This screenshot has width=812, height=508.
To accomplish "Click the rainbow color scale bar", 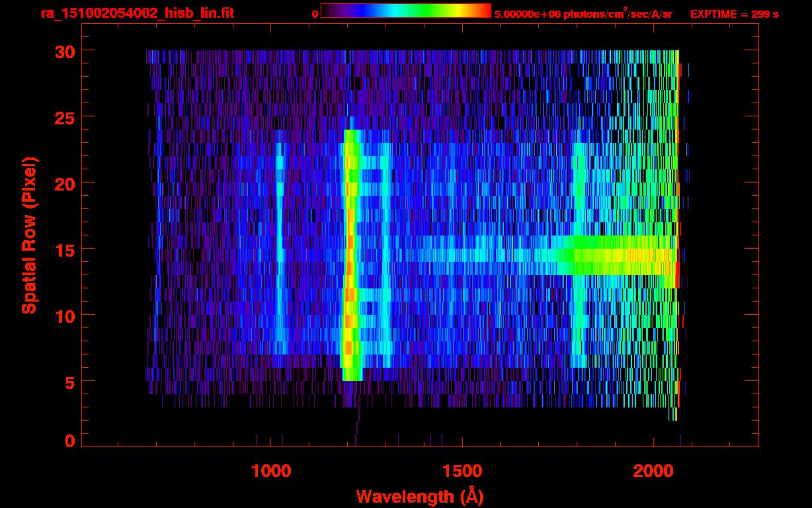I will [x=406, y=11].
